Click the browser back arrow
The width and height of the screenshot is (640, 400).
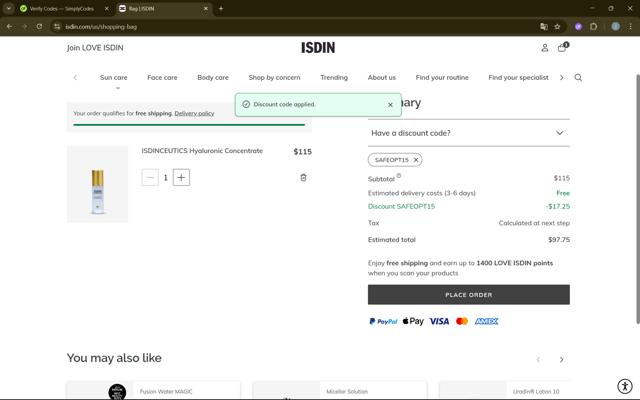[9, 27]
